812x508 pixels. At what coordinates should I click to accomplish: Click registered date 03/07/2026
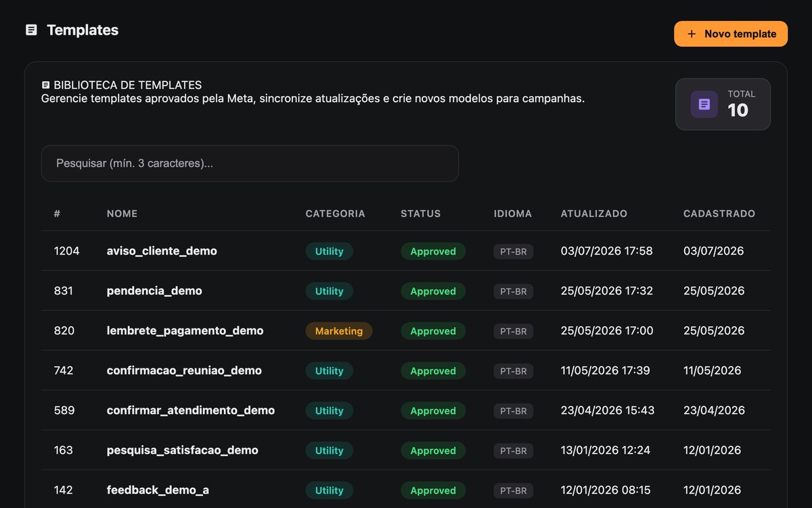pyautogui.click(x=714, y=251)
